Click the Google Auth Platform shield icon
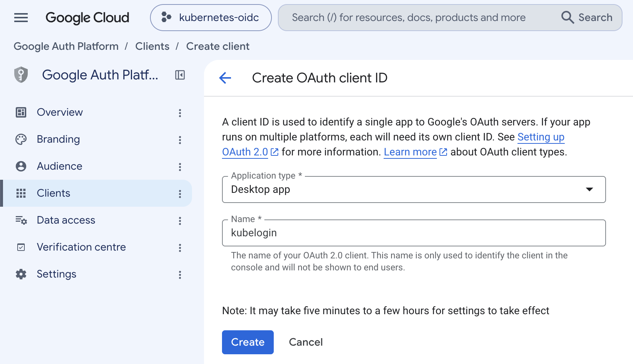This screenshot has width=633, height=364. coord(21,75)
